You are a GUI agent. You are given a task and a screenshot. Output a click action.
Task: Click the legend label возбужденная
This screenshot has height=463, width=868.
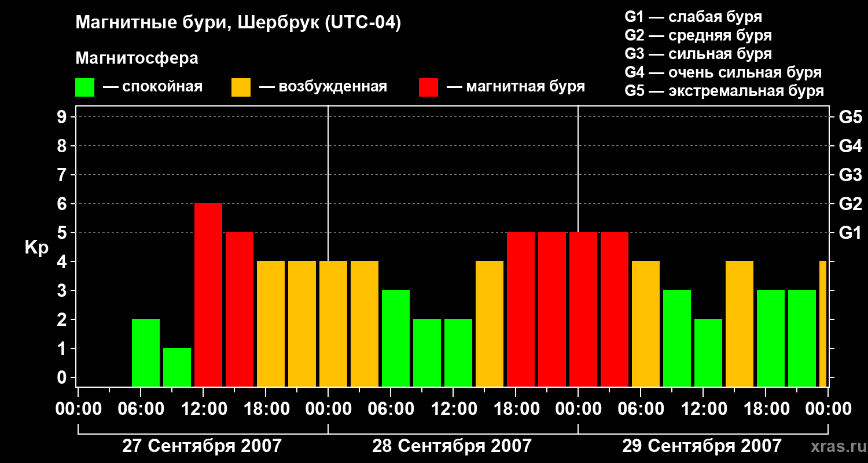pyautogui.click(x=332, y=87)
